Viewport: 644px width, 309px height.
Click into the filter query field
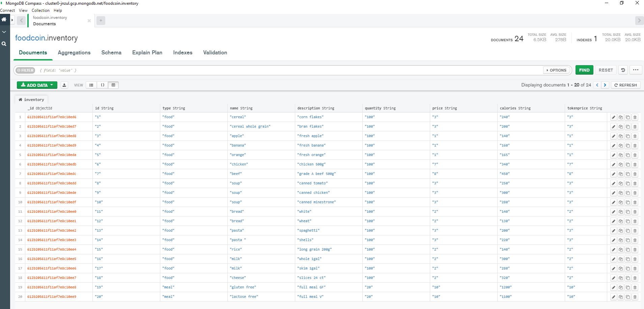[290, 70]
